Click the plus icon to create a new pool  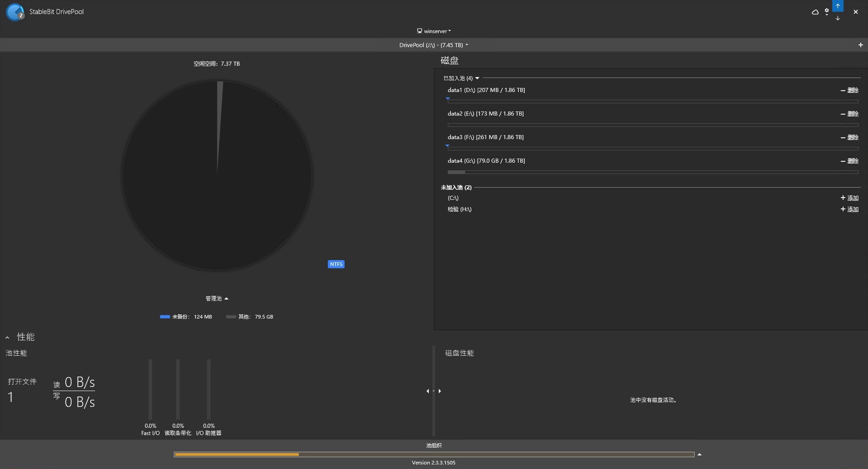860,45
